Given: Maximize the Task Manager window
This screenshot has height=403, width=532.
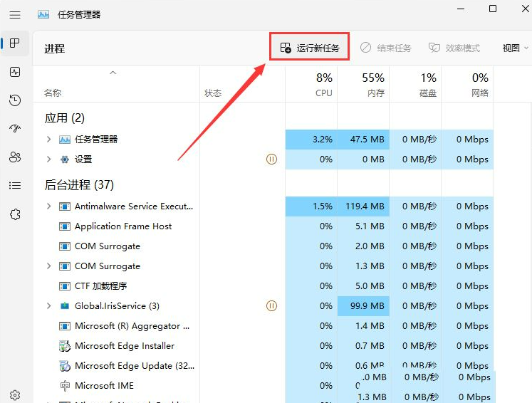Looking at the screenshot, I should click(493, 9).
